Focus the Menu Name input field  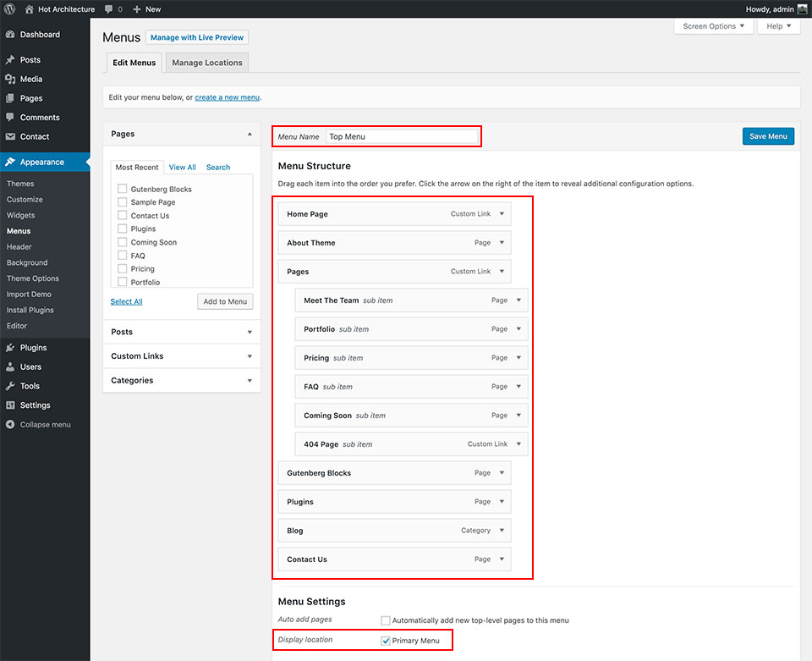401,136
